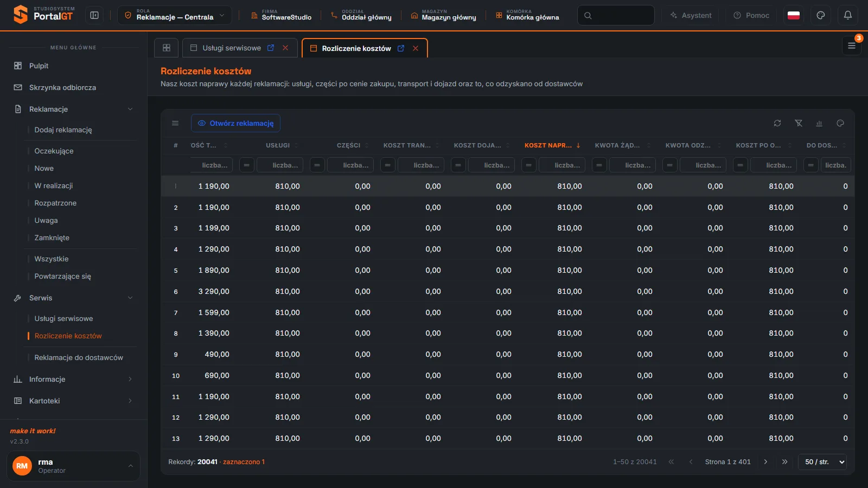The height and width of the screenshot is (488, 868).
Task: Open the Asystent button
Action: (x=691, y=15)
